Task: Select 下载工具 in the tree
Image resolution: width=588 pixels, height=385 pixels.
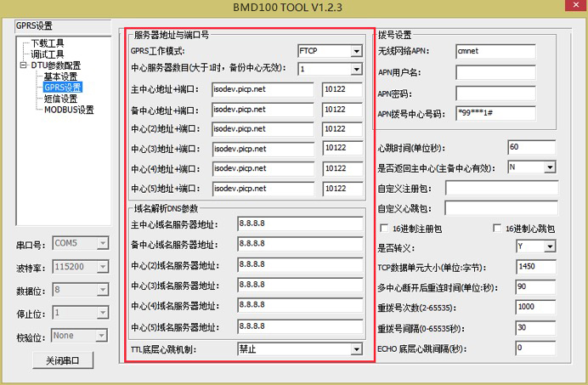Action: click(x=47, y=43)
